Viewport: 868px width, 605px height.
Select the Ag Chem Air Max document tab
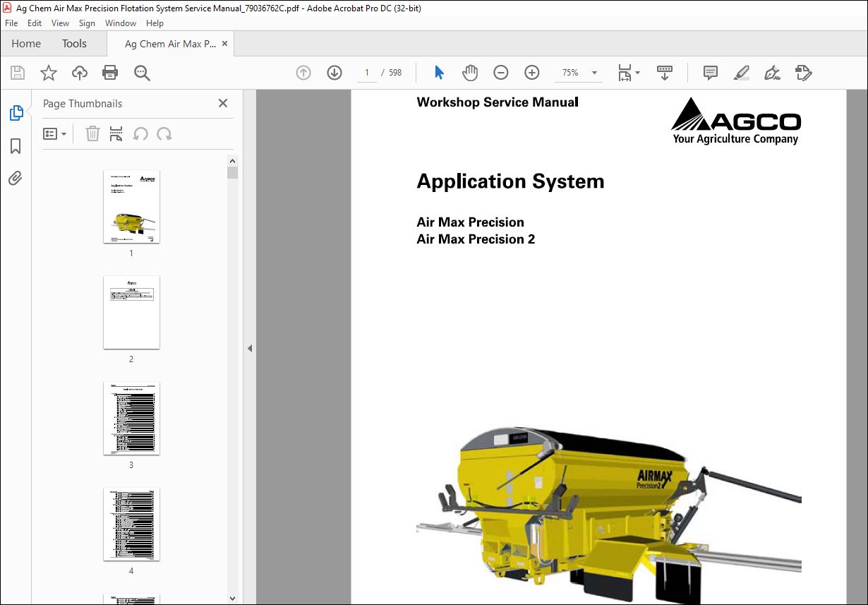[x=170, y=44]
